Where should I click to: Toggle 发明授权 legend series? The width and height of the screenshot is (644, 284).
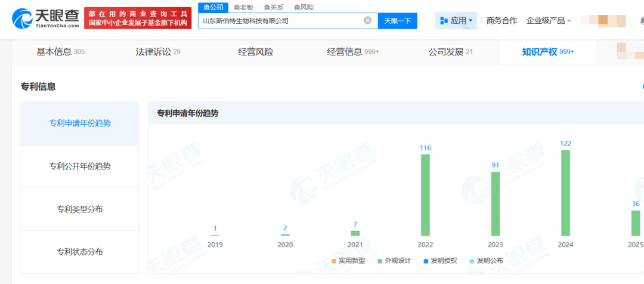tap(439, 261)
